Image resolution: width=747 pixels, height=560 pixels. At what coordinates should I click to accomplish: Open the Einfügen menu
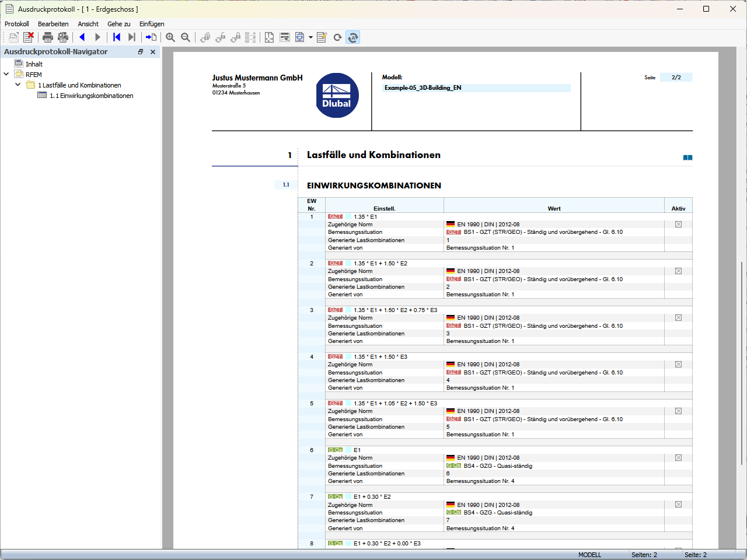[x=152, y=24]
